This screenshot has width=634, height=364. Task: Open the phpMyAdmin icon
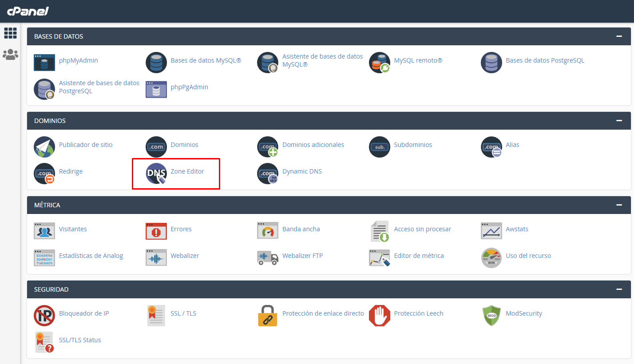(44, 63)
